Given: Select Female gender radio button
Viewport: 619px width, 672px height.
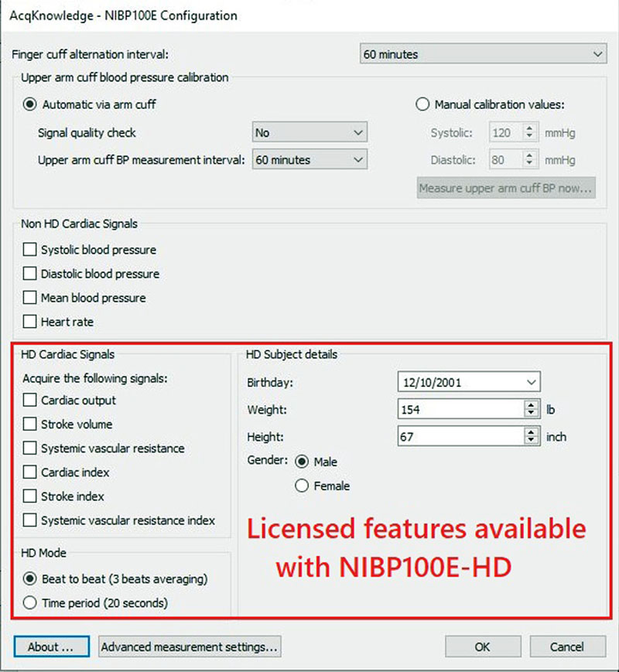Looking at the screenshot, I should coord(302,486).
